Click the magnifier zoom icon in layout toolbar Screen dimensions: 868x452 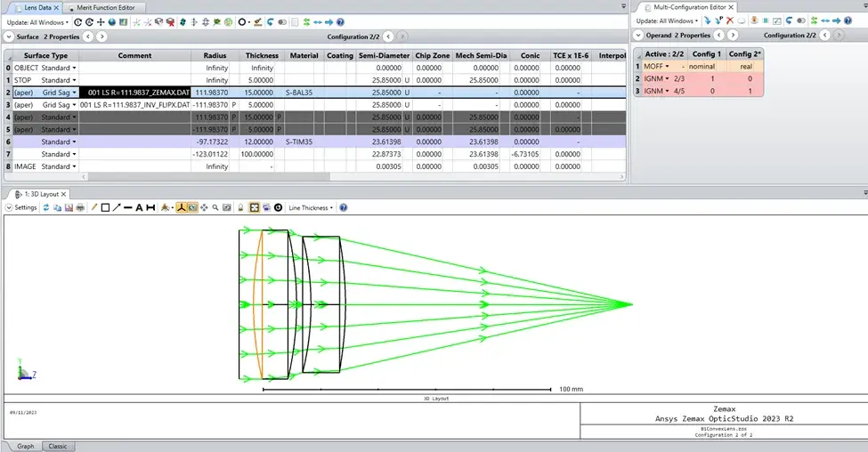click(215, 207)
